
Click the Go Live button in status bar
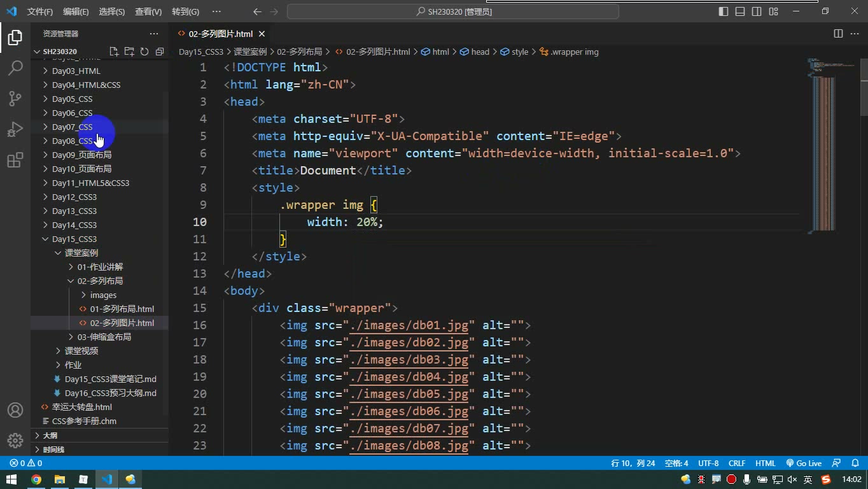click(804, 463)
